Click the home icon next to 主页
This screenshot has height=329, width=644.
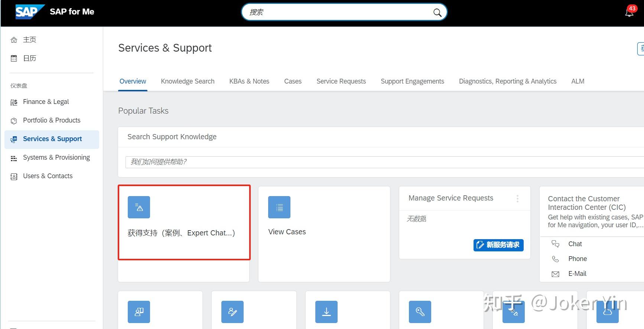coord(14,40)
